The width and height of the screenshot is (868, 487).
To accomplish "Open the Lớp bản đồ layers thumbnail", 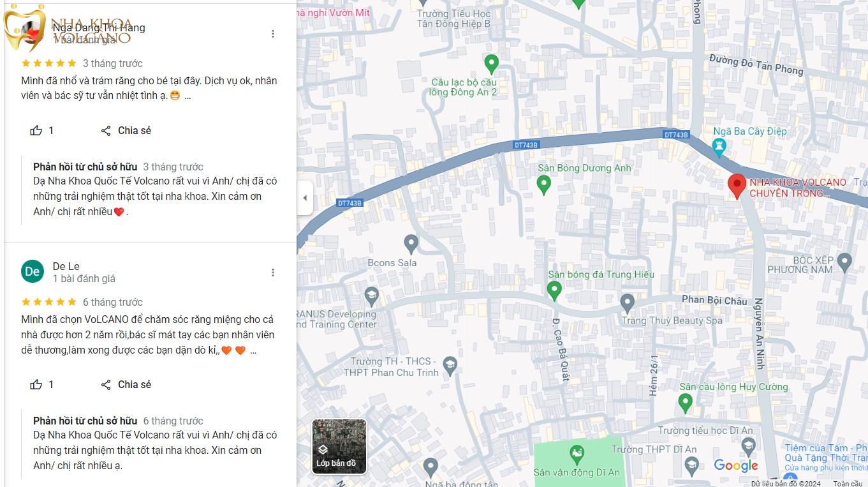I will click(x=339, y=446).
